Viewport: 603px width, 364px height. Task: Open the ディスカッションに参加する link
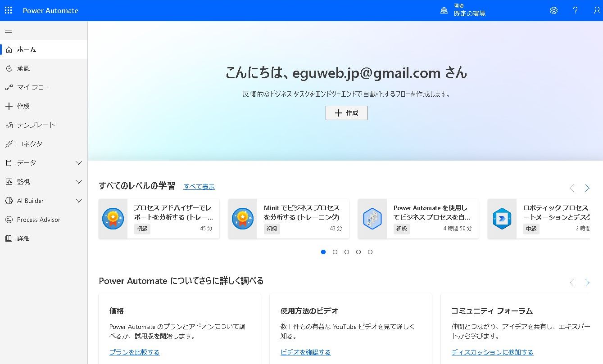point(492,352)
